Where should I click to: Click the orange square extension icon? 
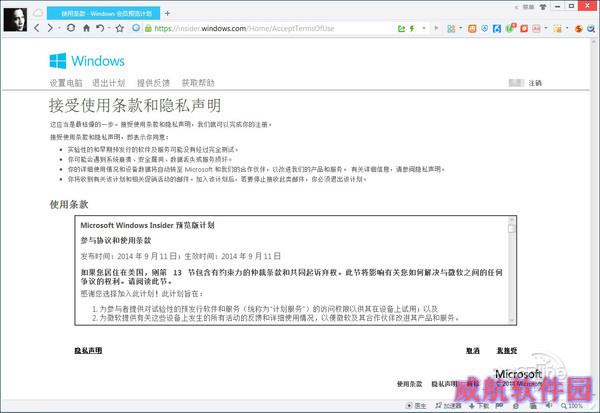[472, 28]
